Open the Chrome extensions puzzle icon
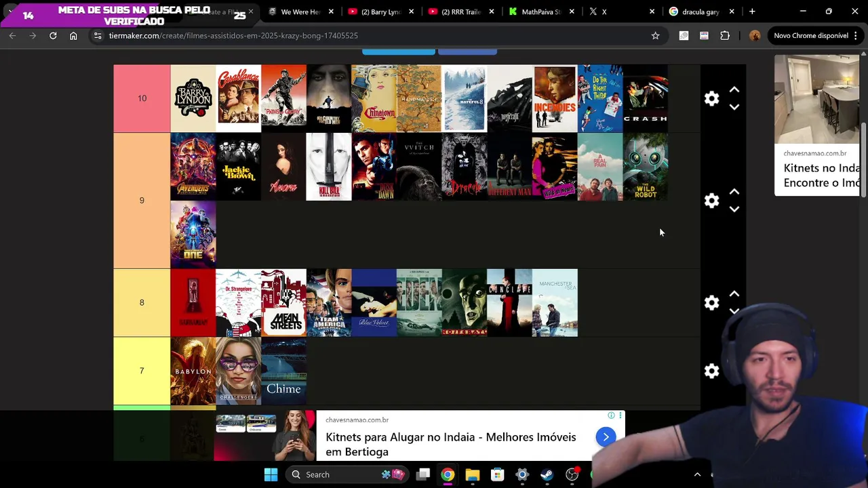This screenshot has height=488, width=868. pyautogui.click(x=725, y=35)
